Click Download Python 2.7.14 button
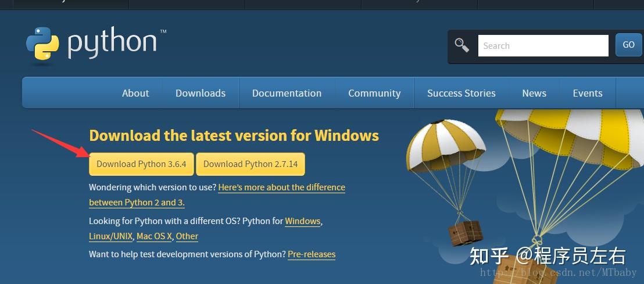The width and height of the screenshot is (644, 284). pos(251,164)
